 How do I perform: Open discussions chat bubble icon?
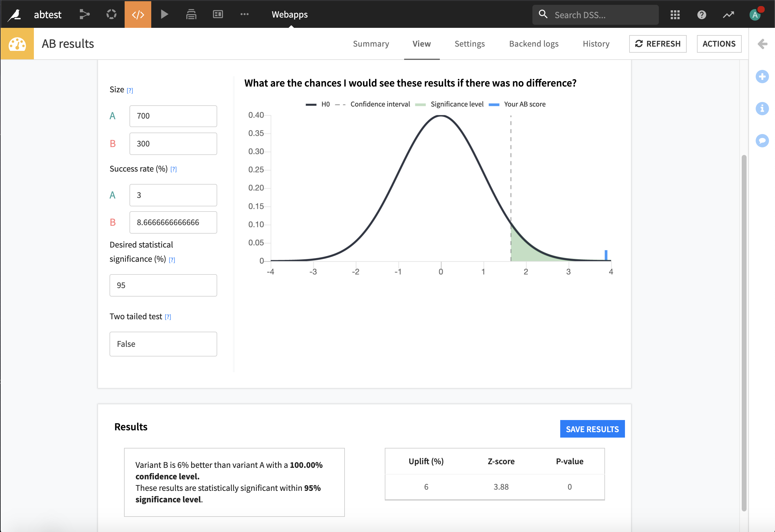pyautogui.click(x=762, y=140)
